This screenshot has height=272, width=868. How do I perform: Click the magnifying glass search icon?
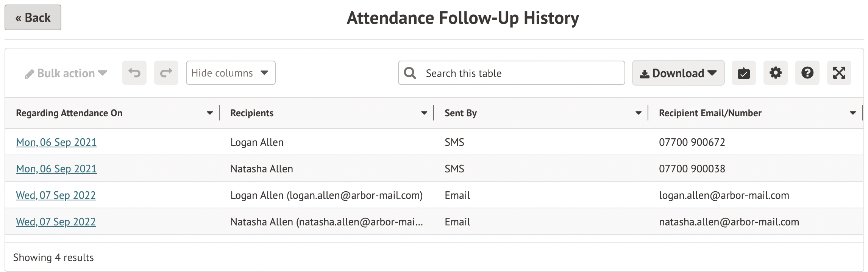point(411,73)
